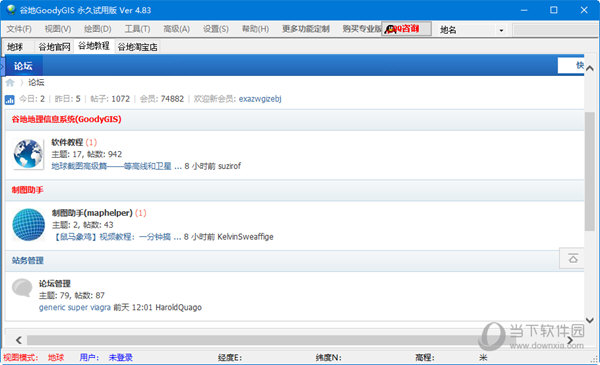Image resolution: width=600 pixels, height=365 pixels.
Task: Click the 未登录 user status text
Action: click(121, 358)
